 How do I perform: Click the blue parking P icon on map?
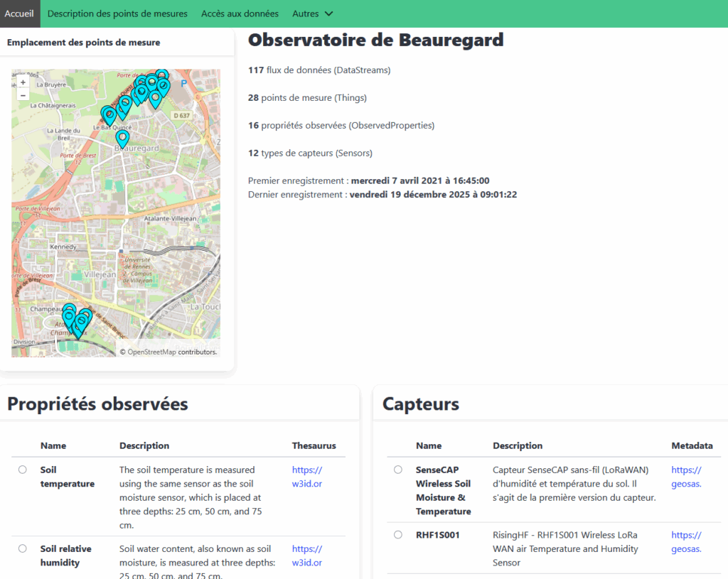pos(185,83)
